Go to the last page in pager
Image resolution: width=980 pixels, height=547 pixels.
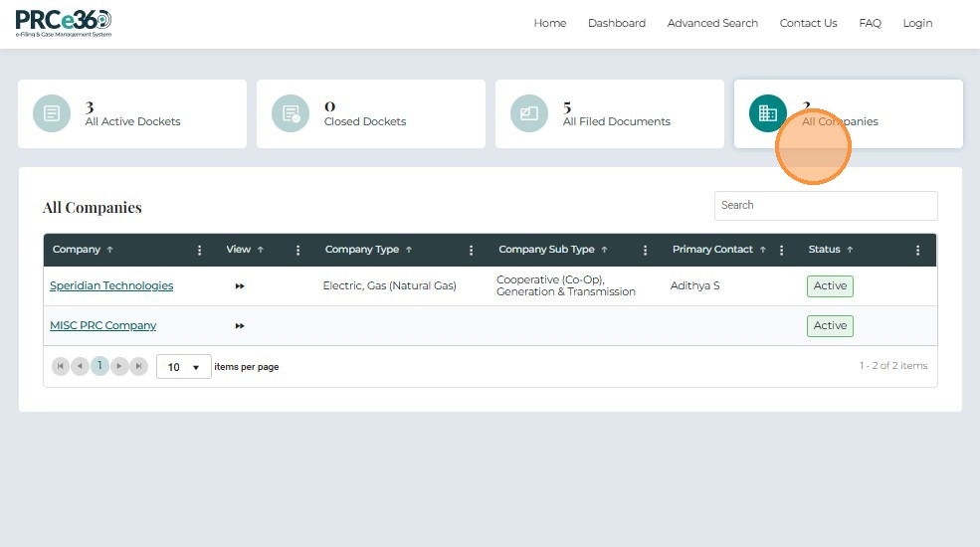[x=139, y=367]
